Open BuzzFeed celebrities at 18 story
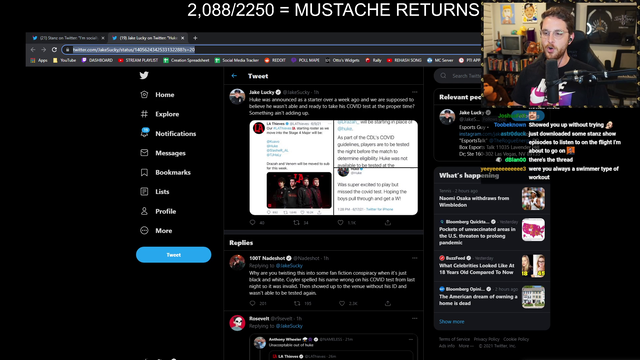This screenshot has height=360, width=640. (492, 266)
